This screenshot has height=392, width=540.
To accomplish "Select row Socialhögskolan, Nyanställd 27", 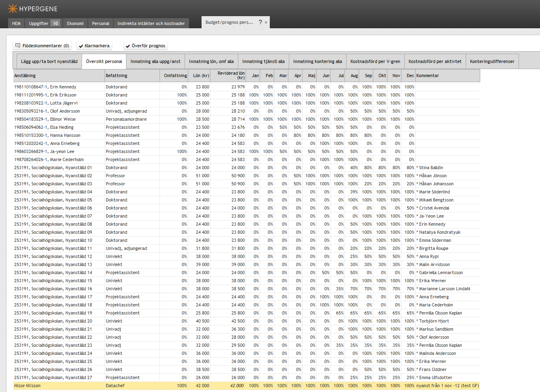I will (x=246, y=377).
